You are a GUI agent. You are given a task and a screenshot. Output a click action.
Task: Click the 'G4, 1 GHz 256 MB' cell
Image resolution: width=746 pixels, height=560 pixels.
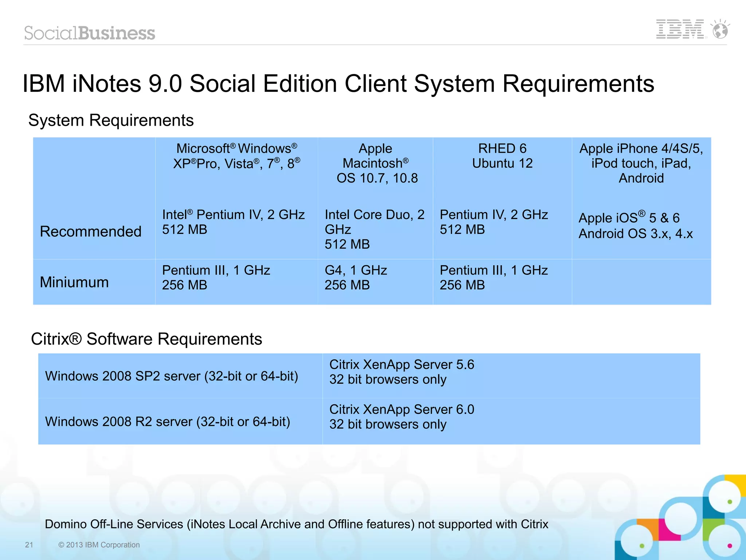tap(376, 282)
